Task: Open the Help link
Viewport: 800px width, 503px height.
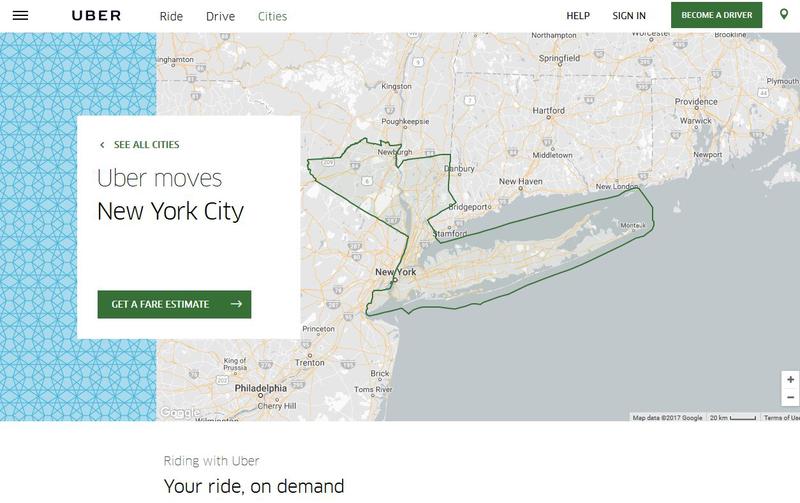Action: click(578, 16)
